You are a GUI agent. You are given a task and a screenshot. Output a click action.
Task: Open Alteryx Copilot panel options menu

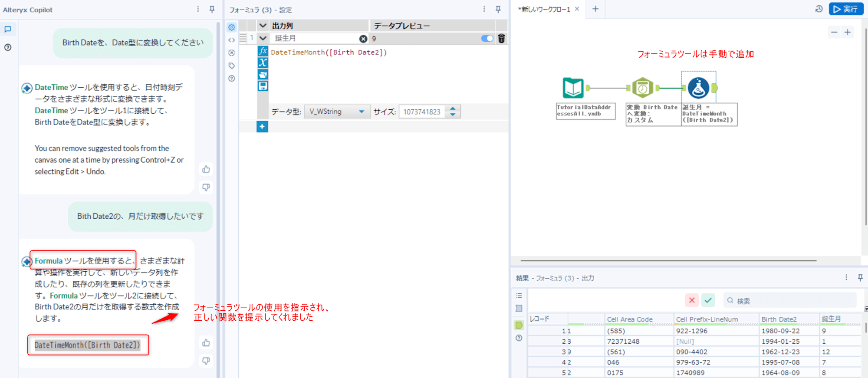(x=198, y=9)
